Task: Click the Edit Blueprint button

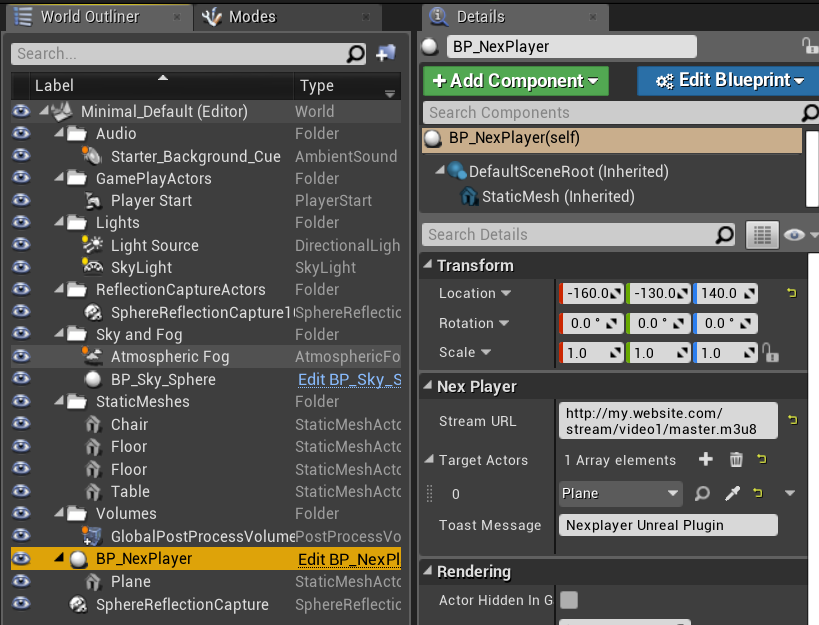Action: pos(729,81)
